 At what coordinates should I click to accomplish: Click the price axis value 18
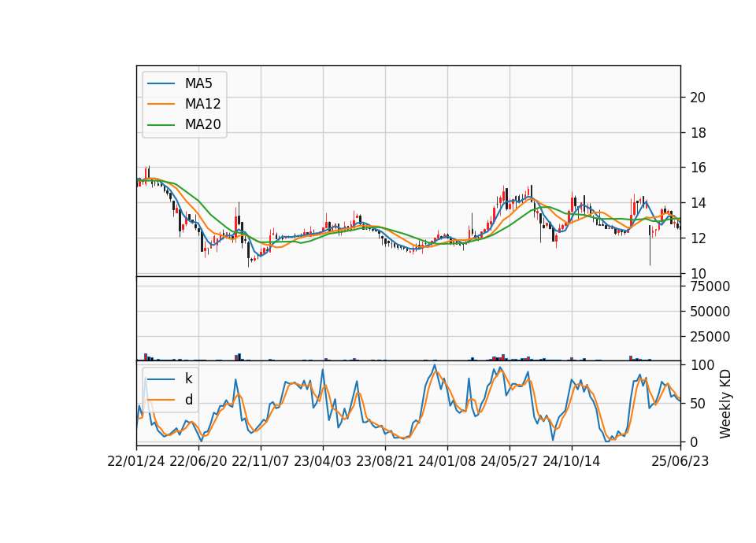click(x=698, y=133)
